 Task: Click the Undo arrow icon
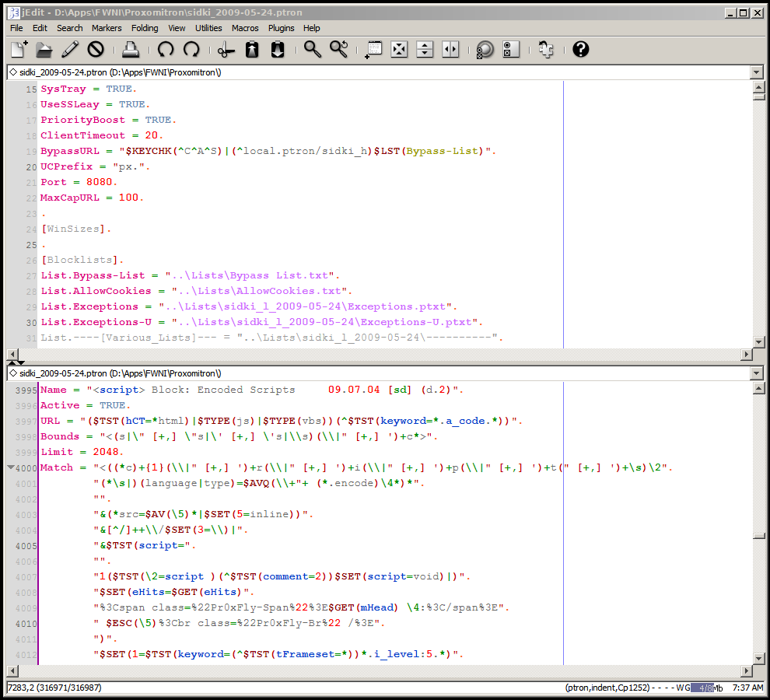click(x=166, y=50)
